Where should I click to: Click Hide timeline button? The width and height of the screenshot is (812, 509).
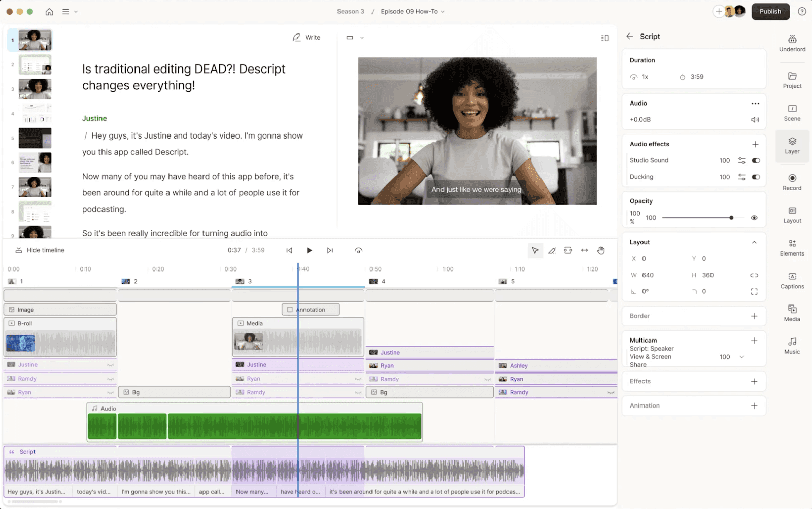click(x=40, y=250)
